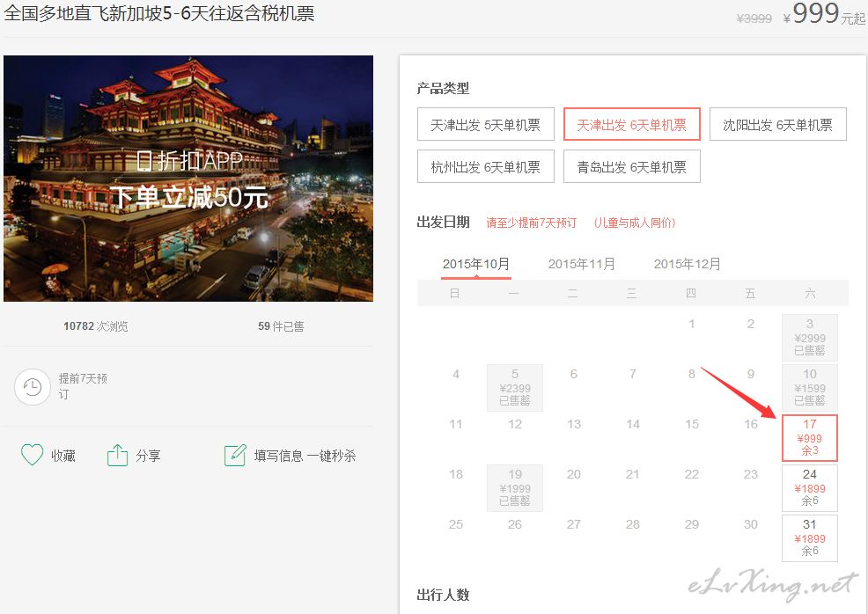Screen dimensions: 868x614
Task: Open the Singapore temple product image
Action: pos(188,178)
